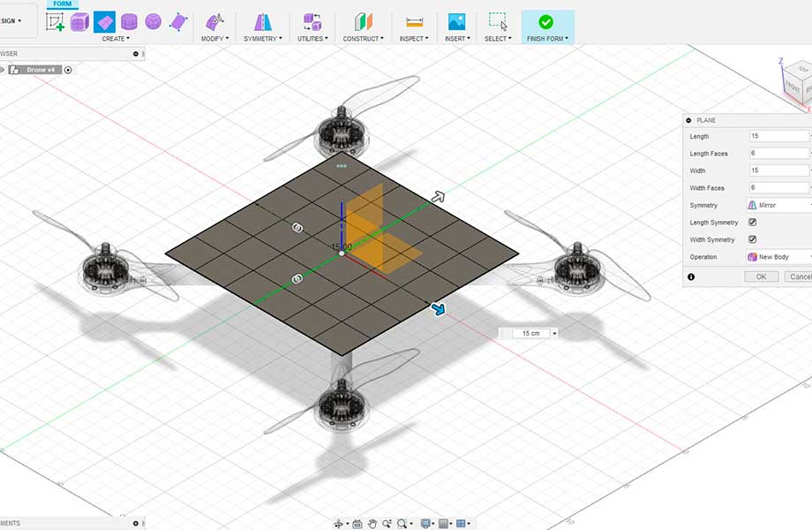Uncheck the Length Symmetry checkbox
812x530 pixels.
click(x=752, y=223)
